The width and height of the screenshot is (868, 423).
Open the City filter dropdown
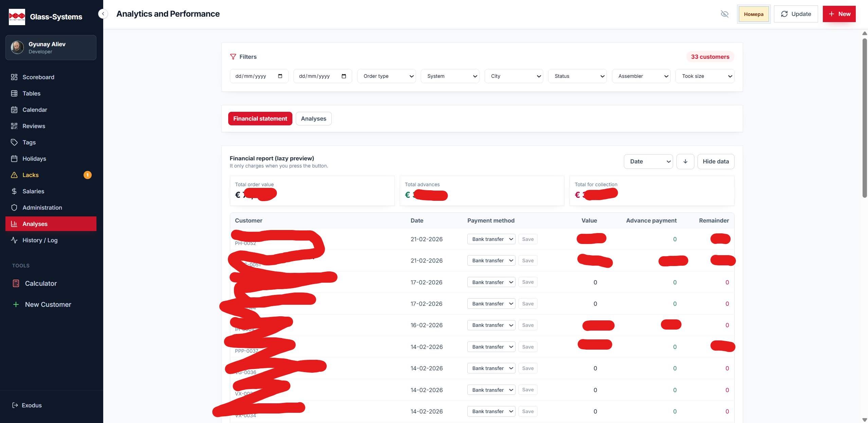tap(513, 76)
